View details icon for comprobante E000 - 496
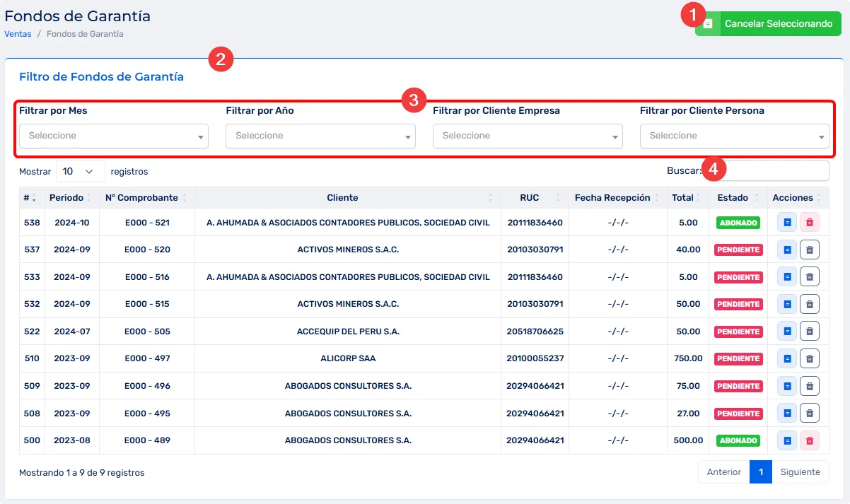The width and height of the screenshot is (850, 504). [787, 386]
